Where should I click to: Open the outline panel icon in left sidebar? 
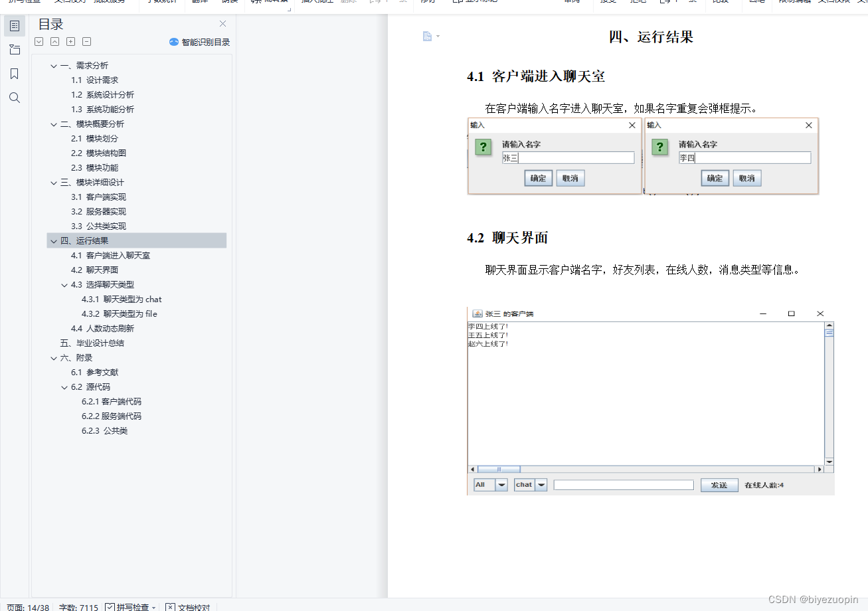(x=14, y=26)
